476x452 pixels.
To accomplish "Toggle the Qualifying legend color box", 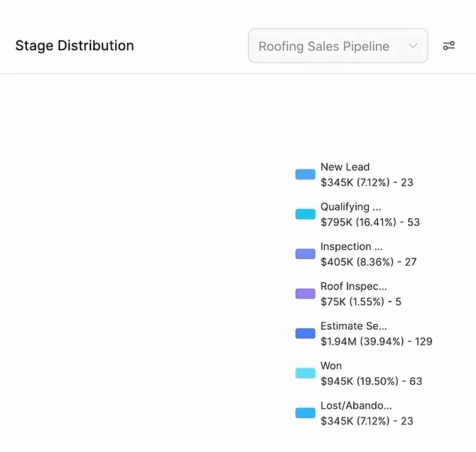I will [305, 214].
